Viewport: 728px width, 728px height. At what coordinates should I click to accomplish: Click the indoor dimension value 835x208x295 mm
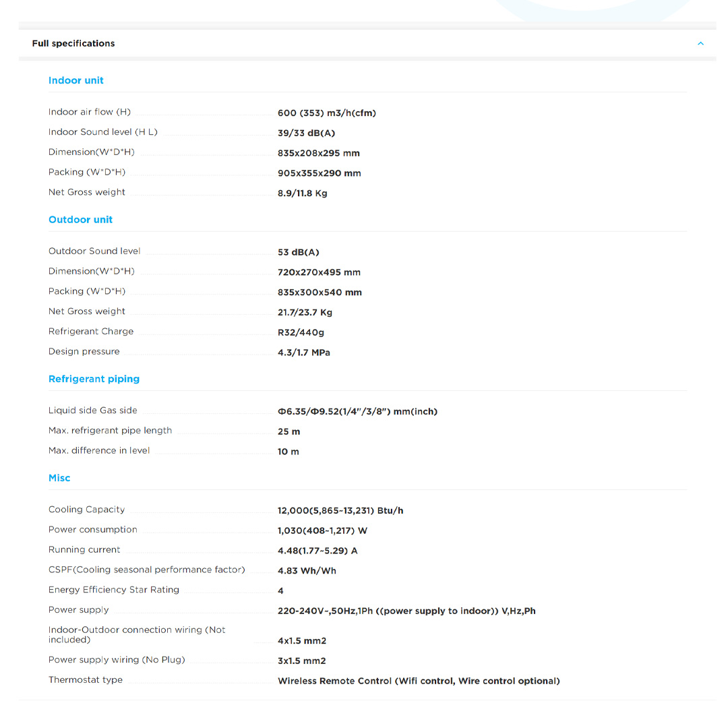(318, 153)
